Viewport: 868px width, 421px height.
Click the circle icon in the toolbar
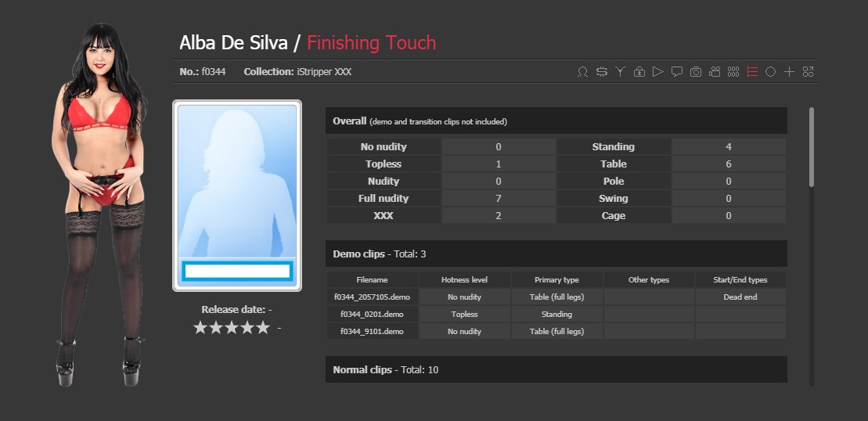770,72
